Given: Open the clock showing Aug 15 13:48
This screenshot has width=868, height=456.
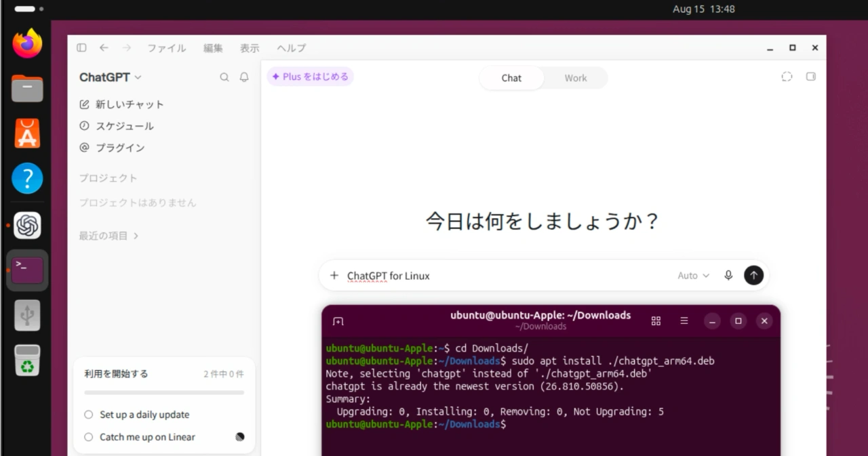Looking at the screenshot, I should pos(703,9).
